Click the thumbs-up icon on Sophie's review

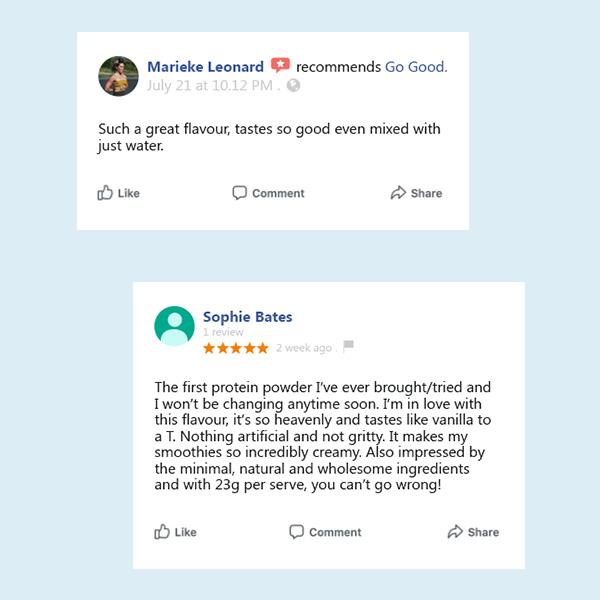[162, 532]
